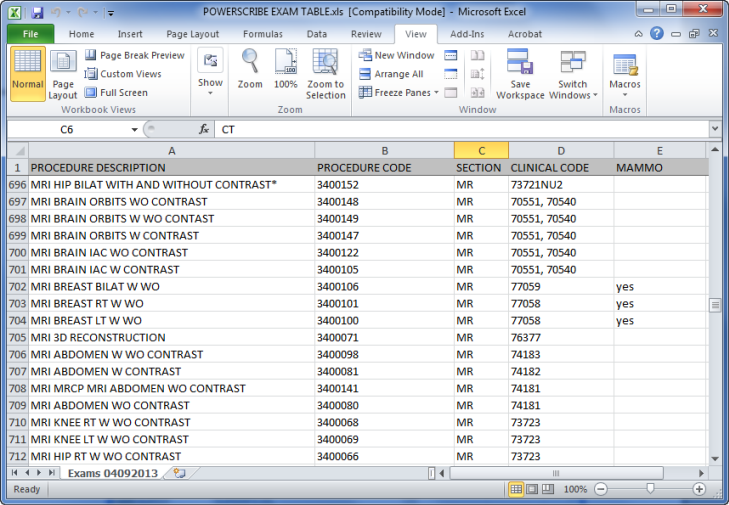Click the Redo icon in Quick Access toolbar

click(83, 13)
